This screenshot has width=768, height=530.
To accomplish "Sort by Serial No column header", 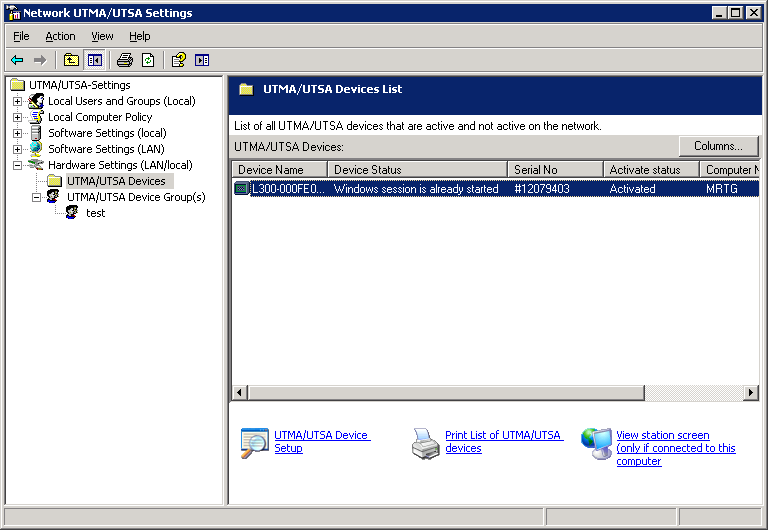I will pyautogui.click(x=555, y=169).
